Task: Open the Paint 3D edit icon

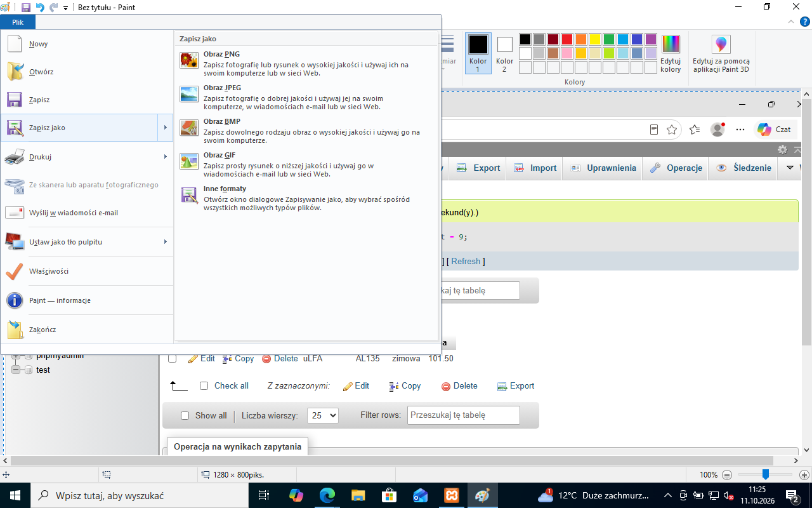Action: [x=721, y=44]
